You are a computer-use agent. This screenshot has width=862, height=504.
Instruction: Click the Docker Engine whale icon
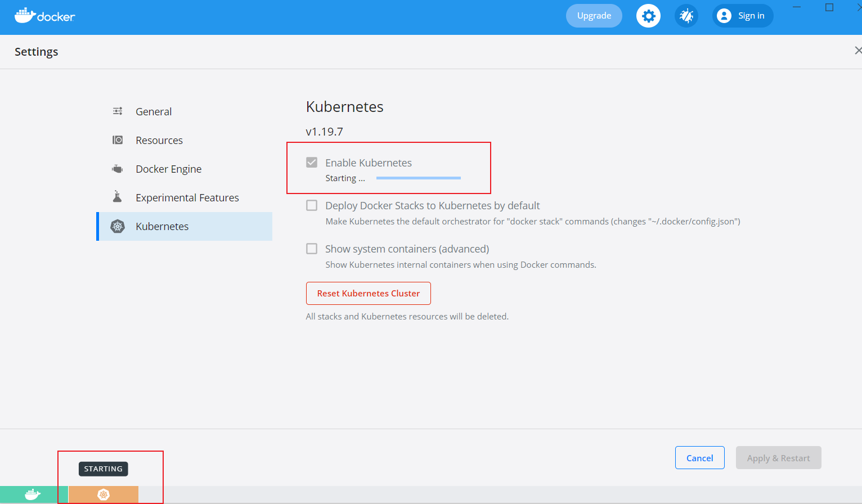(118, 169)
